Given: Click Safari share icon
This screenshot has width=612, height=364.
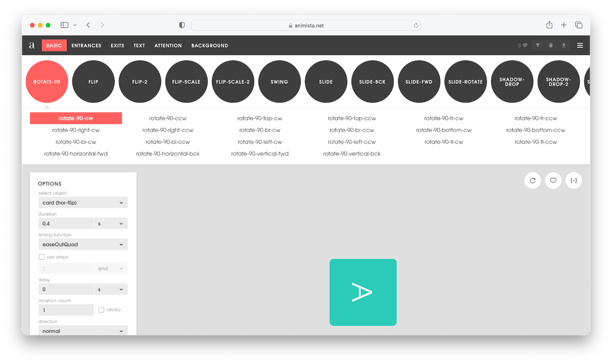Looking at the screenshot, I should coord(549,25).
